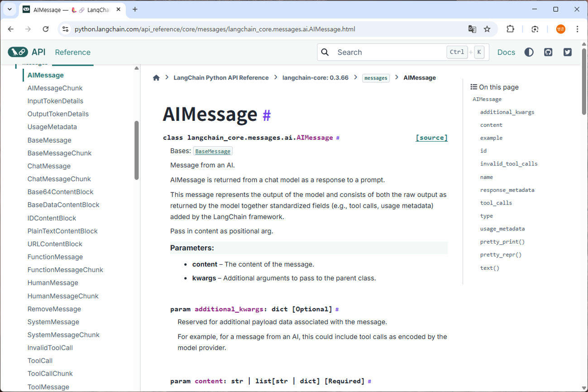Open a new browser tab
588x392 pixels.
pyautogui.click(x=135, y=10)
